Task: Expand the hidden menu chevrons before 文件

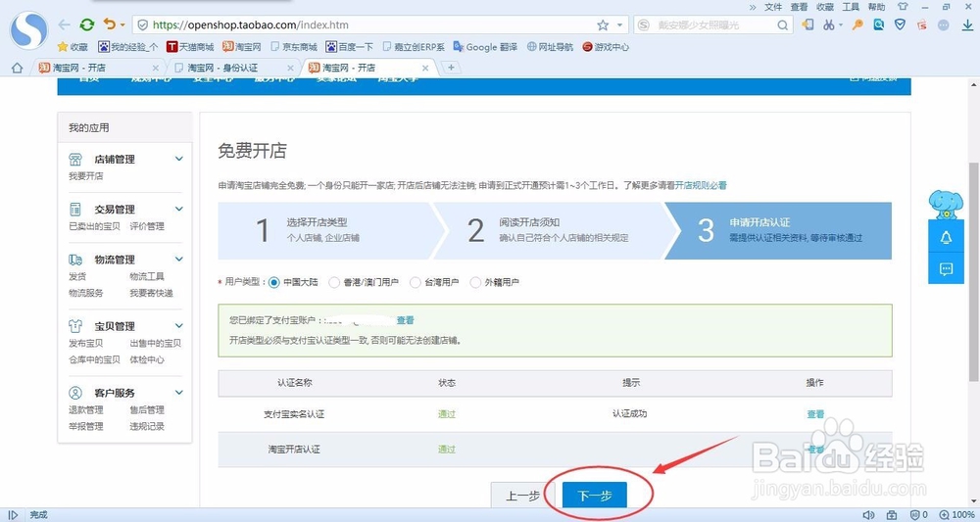Action: [752, 7]
